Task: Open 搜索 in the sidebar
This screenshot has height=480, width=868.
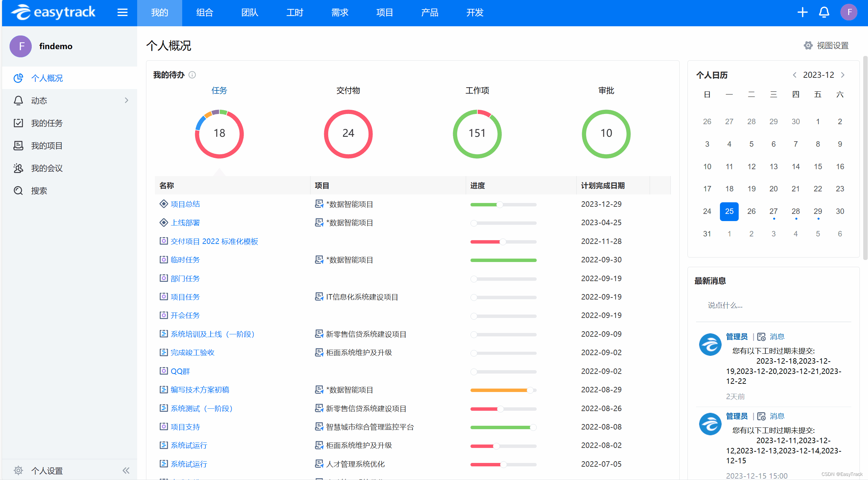Action: pos(39,191)
